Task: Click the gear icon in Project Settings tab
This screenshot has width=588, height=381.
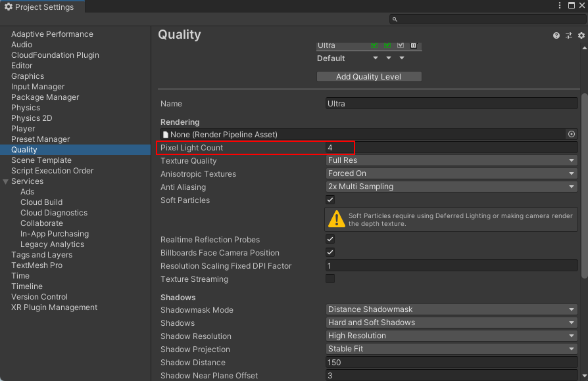Action: tap(9, 7)
